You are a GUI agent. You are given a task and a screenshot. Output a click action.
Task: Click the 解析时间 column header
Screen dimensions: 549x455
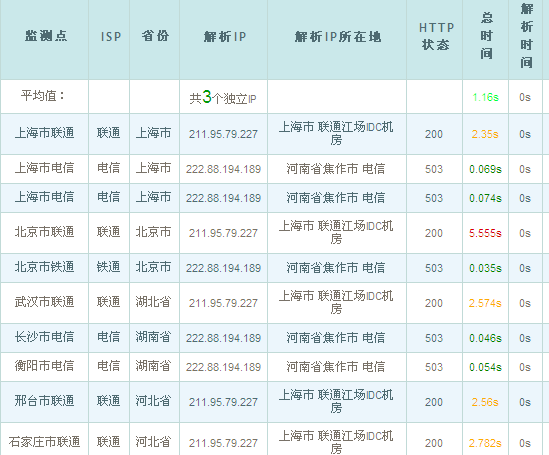click(527, 35)
